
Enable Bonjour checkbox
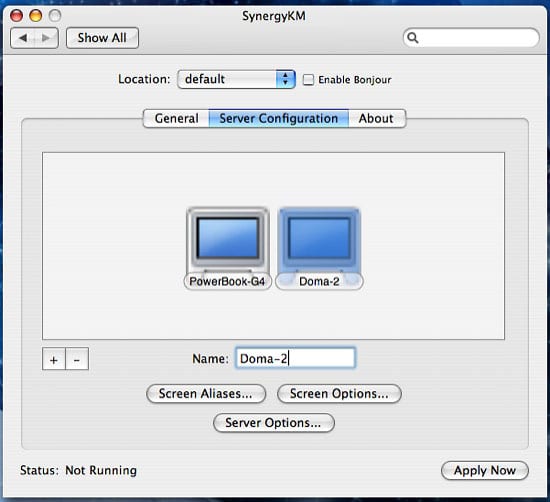click(x=308, y=80)
